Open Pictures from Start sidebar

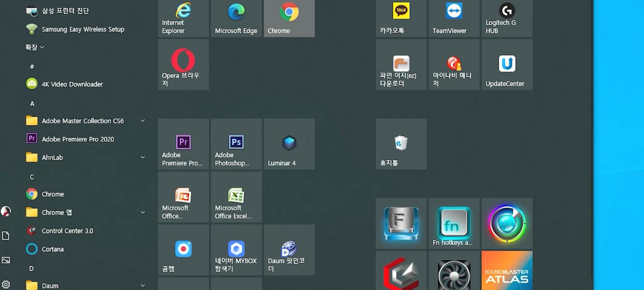(x=6, y=260)
